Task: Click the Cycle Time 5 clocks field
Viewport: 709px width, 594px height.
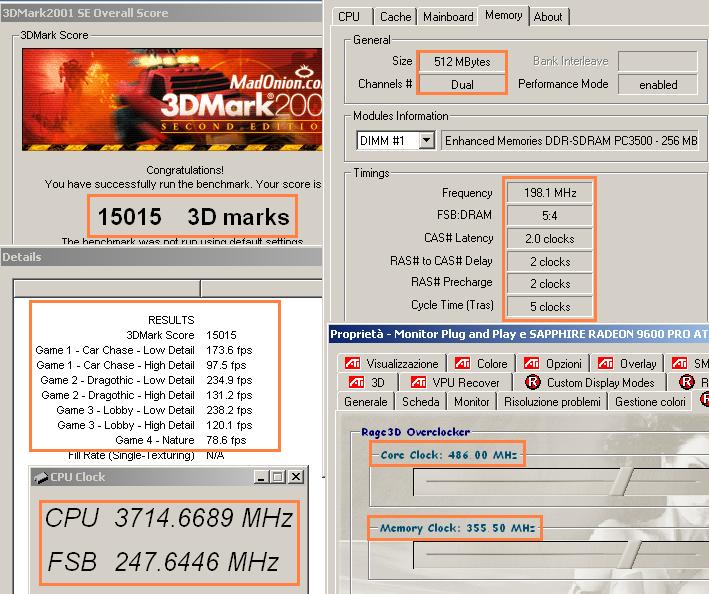Action: 549,306
